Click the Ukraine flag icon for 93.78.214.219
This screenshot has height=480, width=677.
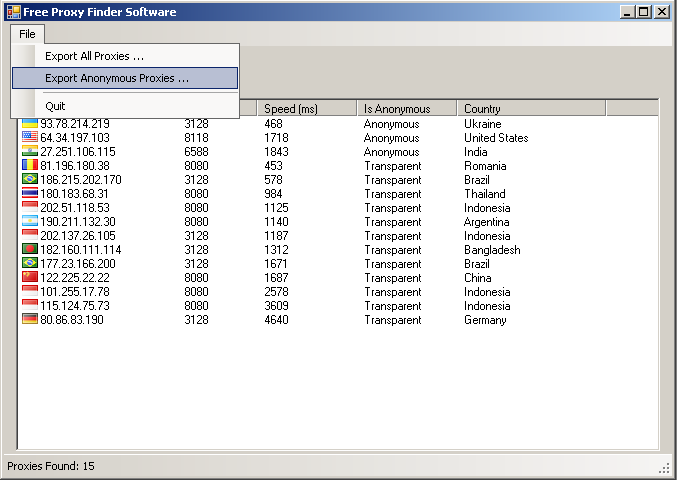pyautogui.click(x=30, y=124)
